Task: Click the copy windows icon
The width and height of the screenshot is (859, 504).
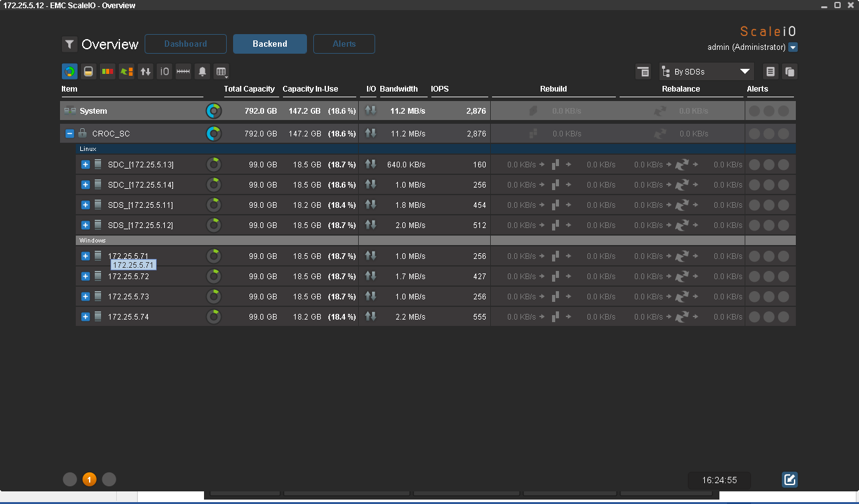Action: coord(790,71)
